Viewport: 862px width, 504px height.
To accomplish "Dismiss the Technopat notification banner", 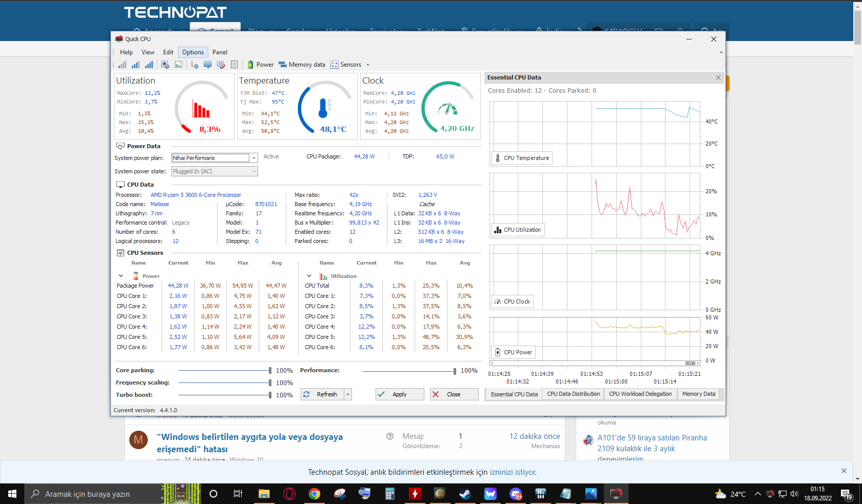I will (844, 471).
